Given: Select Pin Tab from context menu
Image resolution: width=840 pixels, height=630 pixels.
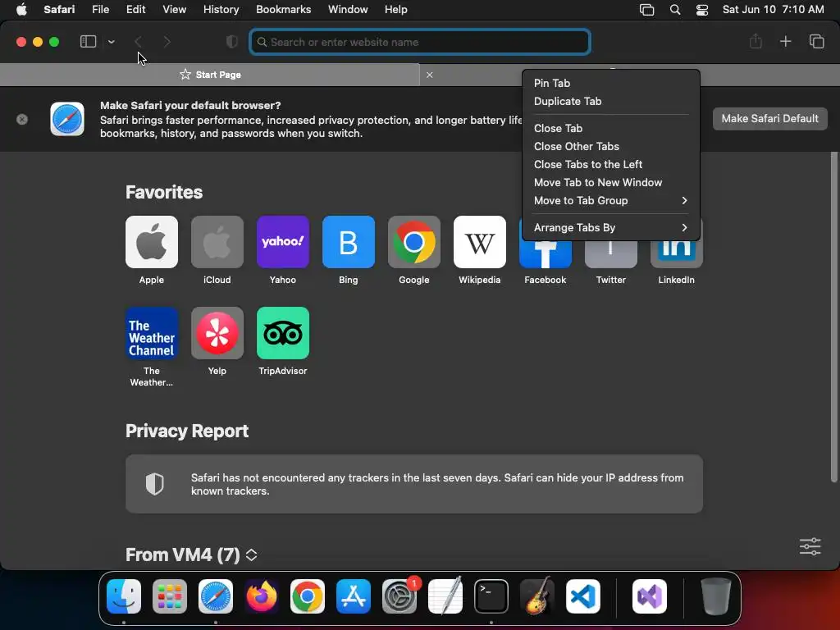Looking at the screenshot, I should click(610, 83).
